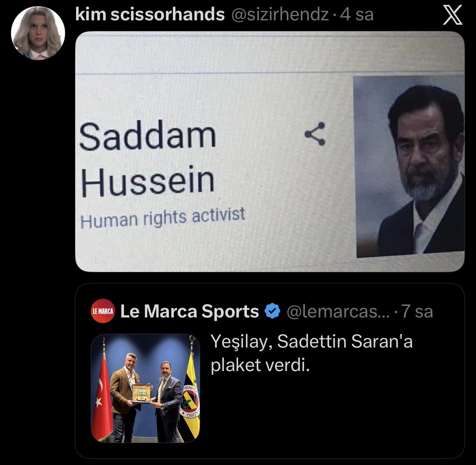The width and height of the screenshot is (476, 465).
Task: Click the kim scissorhands display name
Action: pos(150,14)
